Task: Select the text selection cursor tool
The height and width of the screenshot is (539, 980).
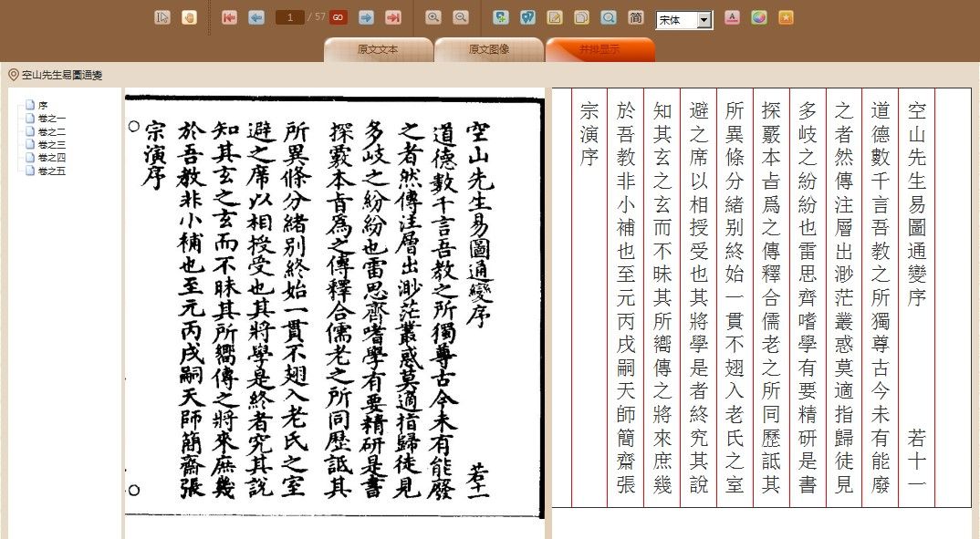Action: pos(162,17)
